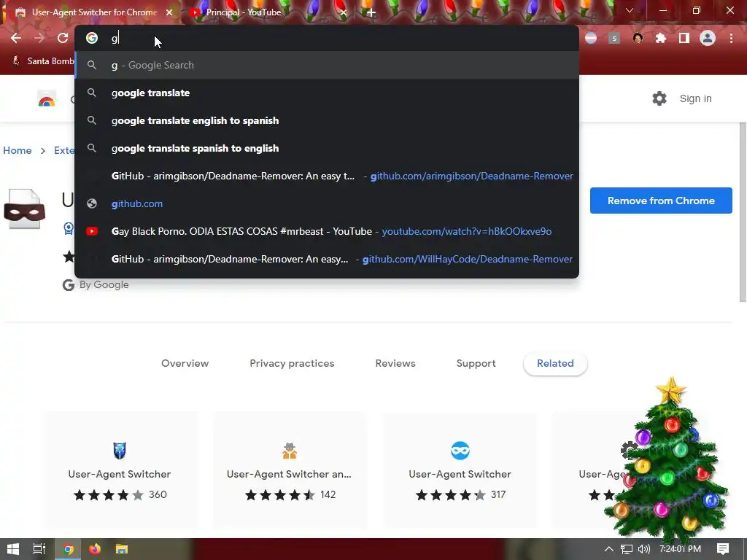747x560 pixels.
Task: Open the tab search chevron
Action: (x=630, y=10)
